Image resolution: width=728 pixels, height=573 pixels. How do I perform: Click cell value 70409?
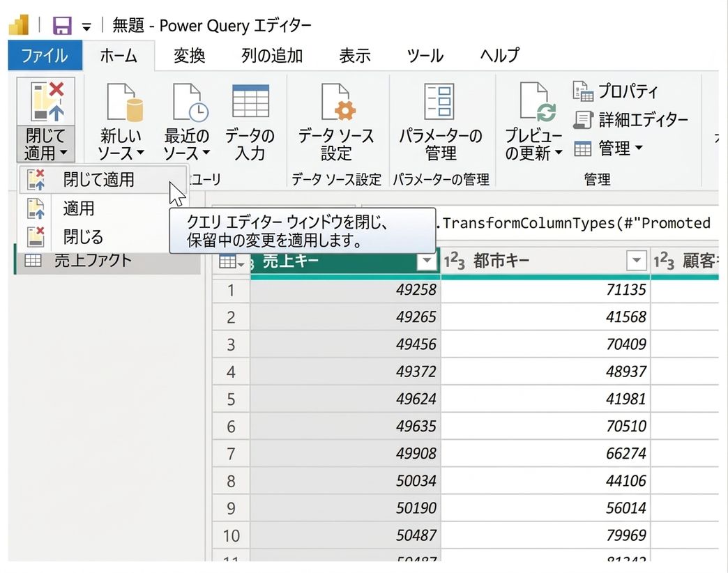[x=626, y=344]
